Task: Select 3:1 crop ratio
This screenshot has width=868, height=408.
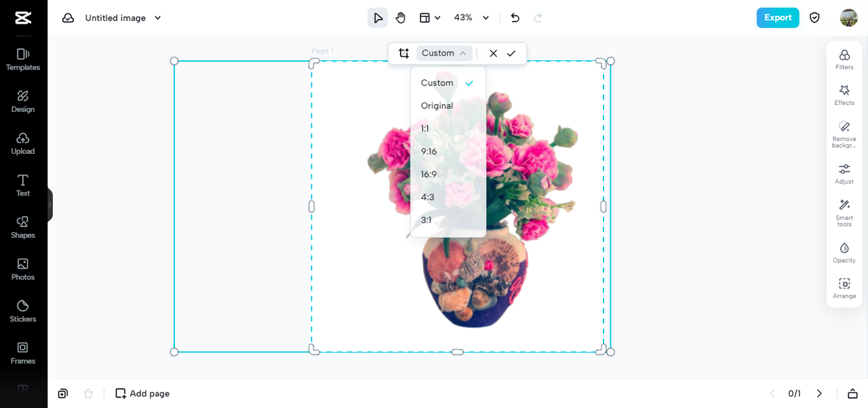Action: [x=448, y=220]
